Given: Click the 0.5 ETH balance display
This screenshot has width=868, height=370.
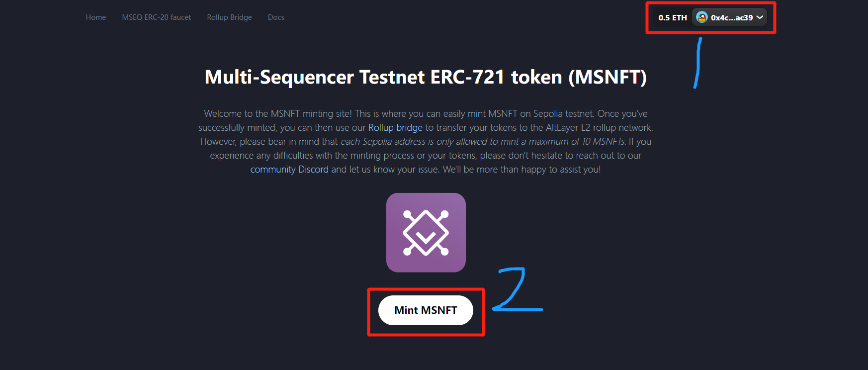Looking at the screenshot, I should coord(672,17).
